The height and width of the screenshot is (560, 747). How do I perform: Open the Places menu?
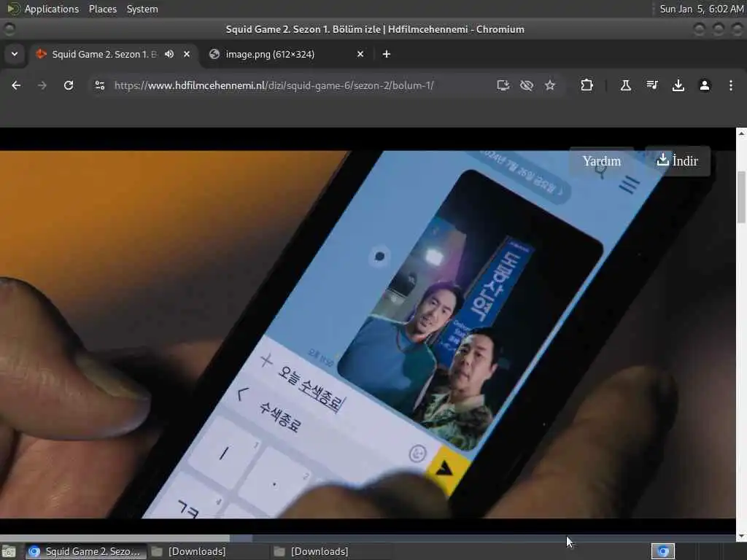pyautogui.click(x=102, y=9)
